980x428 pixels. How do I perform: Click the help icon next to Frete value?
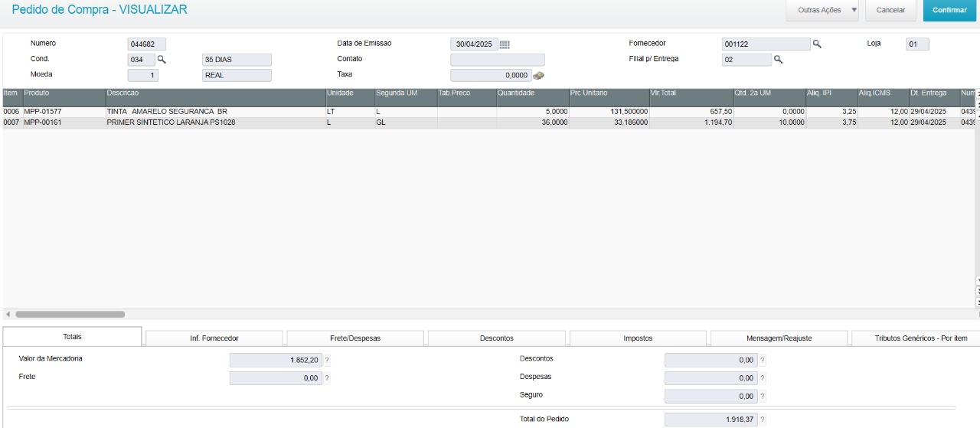click(327, 377)
